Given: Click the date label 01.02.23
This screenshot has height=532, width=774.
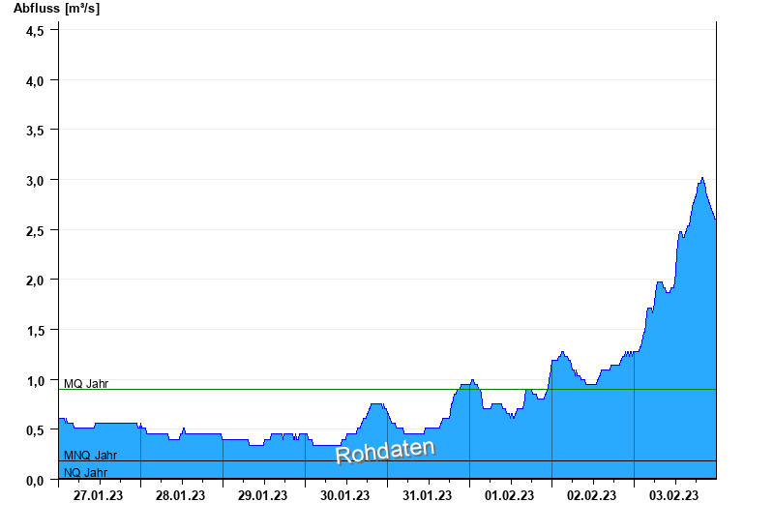Looking at the screenshot, I should 510,495.
